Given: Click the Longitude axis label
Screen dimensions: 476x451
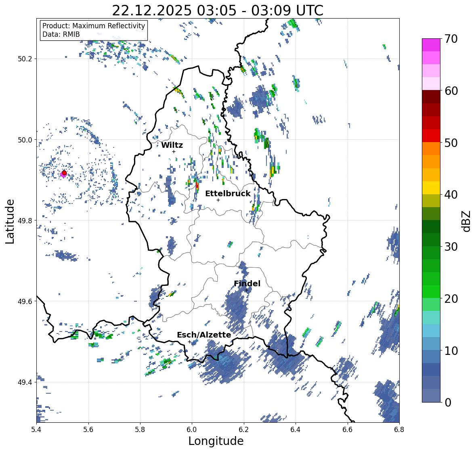Looking at the screenshot, I should tap(216, 441).
